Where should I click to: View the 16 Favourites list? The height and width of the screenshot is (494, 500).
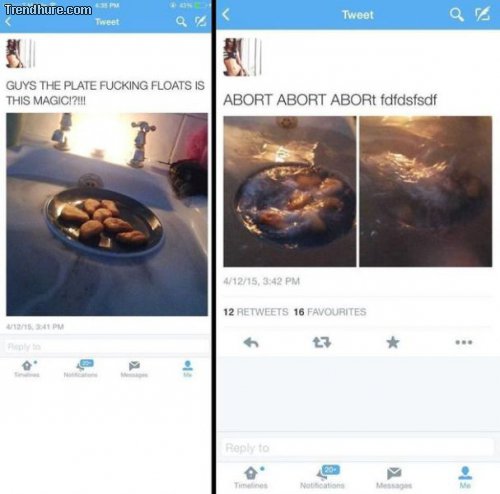(x=330, y=312)
